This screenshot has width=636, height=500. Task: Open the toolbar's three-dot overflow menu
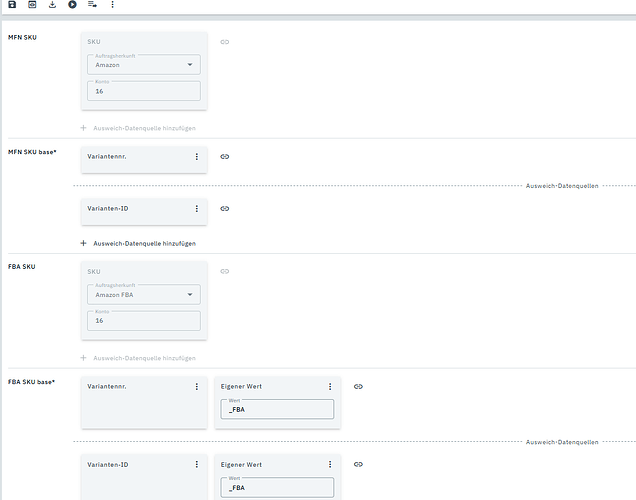click(112, 5)
